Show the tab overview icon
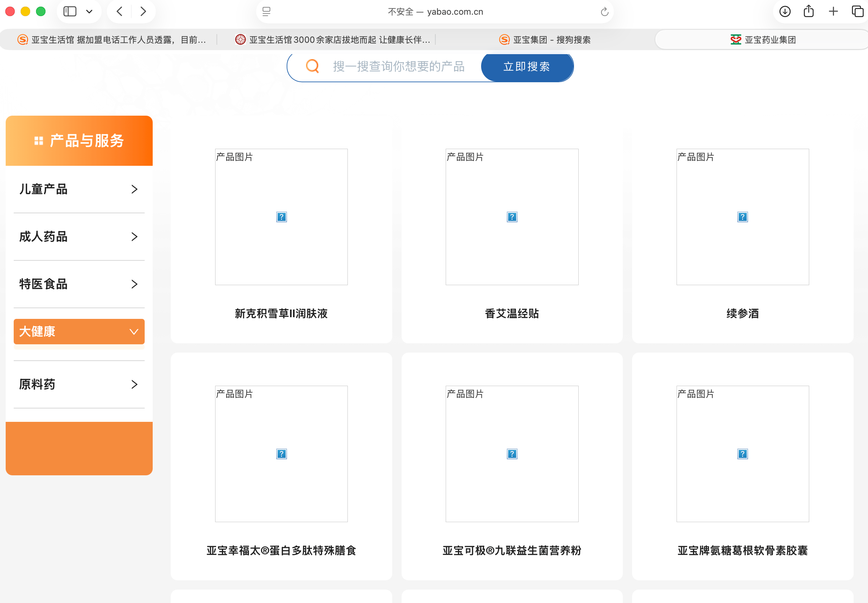This screenshot has width=868, height=603. [857, 11]
